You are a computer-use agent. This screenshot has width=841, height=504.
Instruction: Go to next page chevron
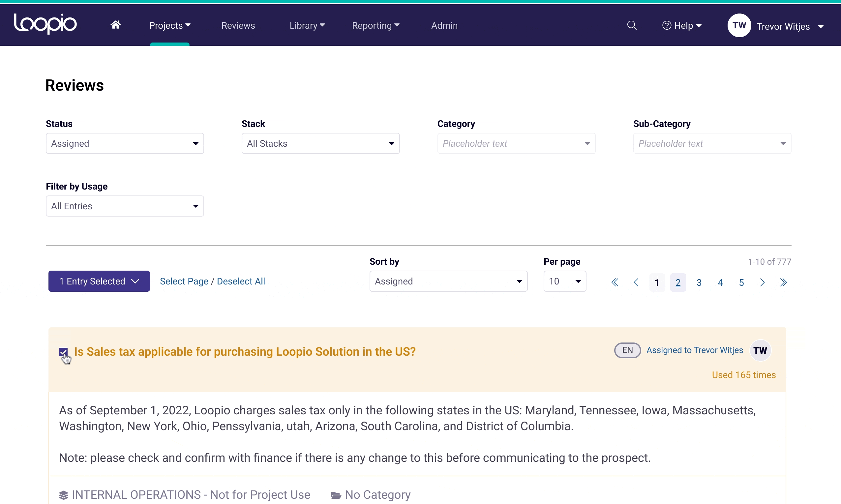[762, 282]
